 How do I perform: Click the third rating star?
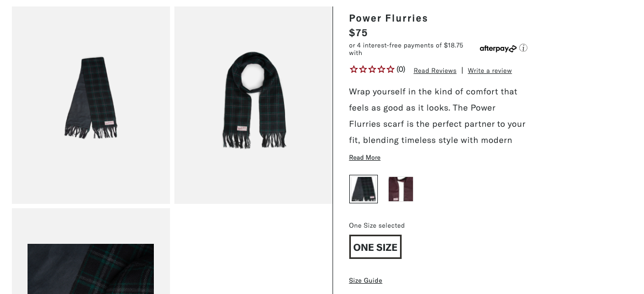point(372,69)
